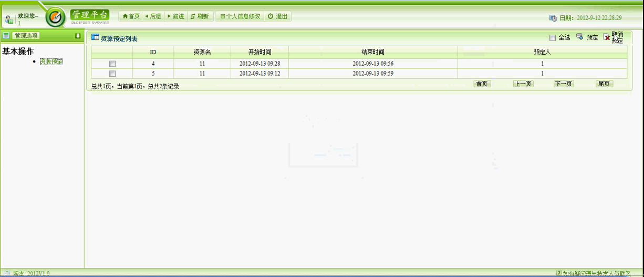Check the box for row ID 4
Viewport: 644px width, 277px height.
pos(112,64)
